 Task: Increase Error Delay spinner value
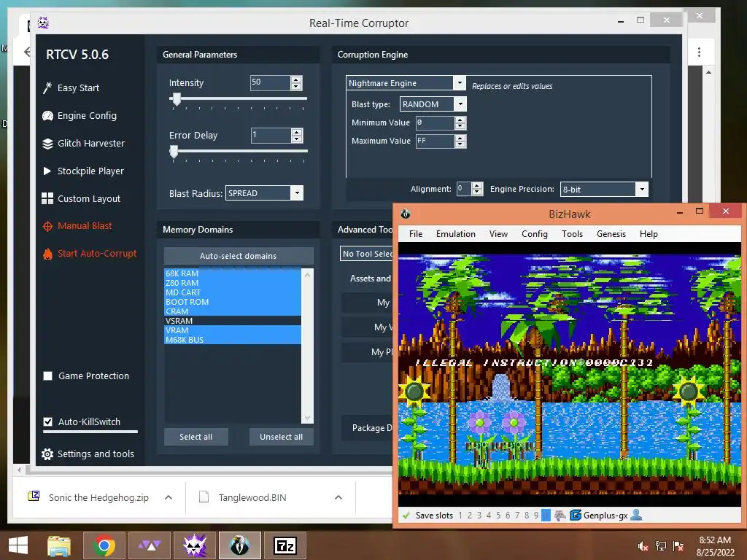[x=297, y=132]
